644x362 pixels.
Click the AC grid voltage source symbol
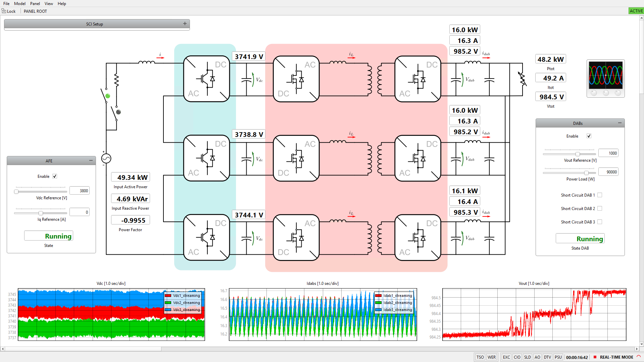point(106,158)
